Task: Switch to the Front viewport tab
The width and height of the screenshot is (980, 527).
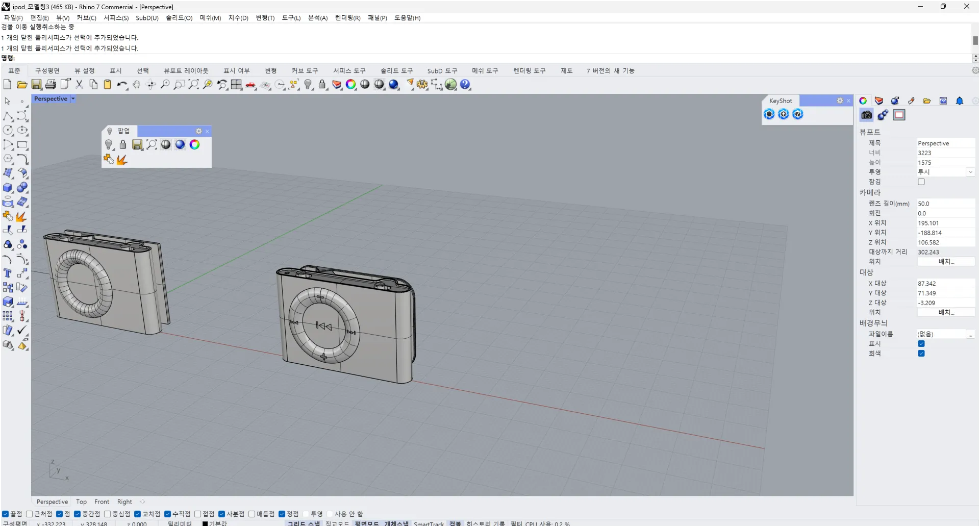Action: [x=102, y=502]
